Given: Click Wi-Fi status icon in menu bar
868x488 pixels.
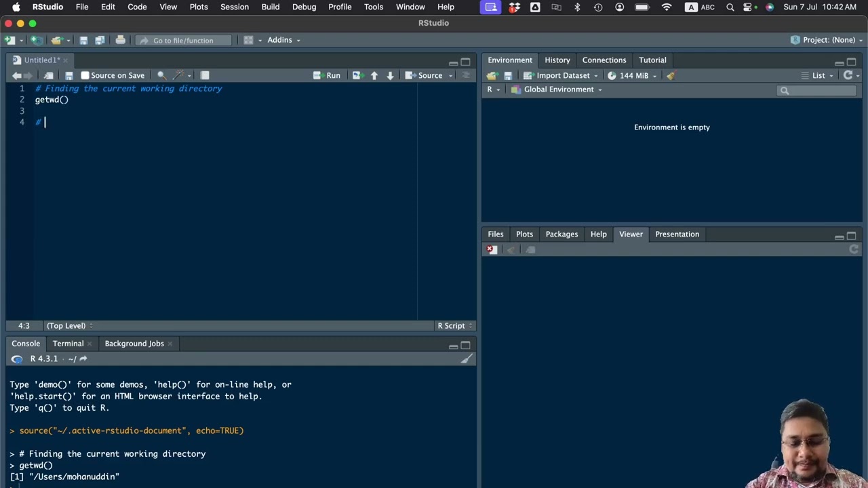Looking at the screenshot, I should coord(667,7).
